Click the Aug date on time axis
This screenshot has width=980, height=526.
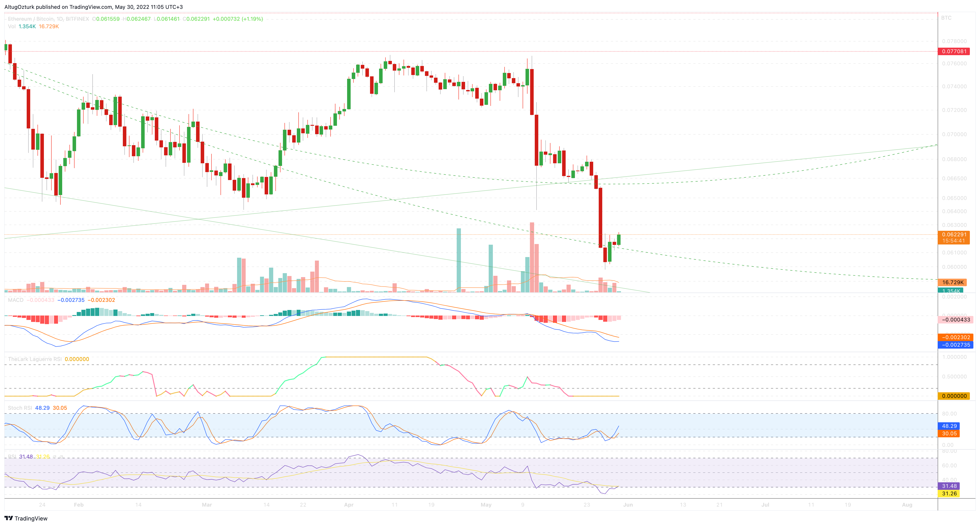pyautogui.click(x=907, y=505)
